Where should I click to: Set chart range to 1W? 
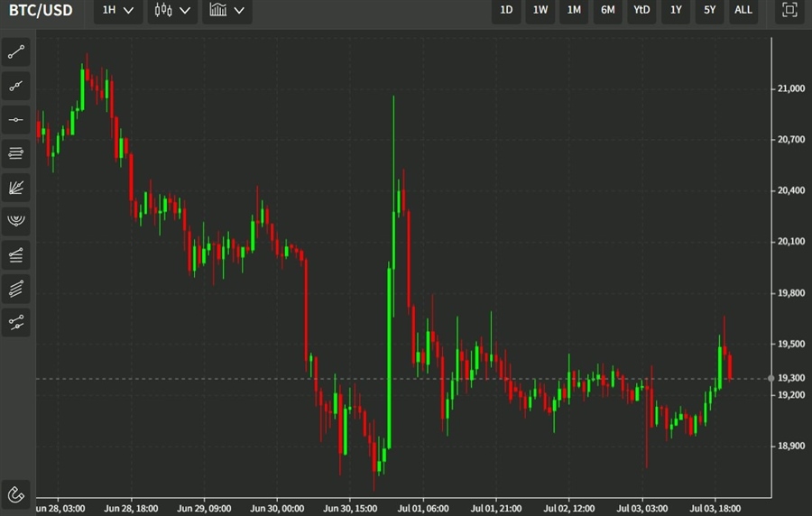540,10
